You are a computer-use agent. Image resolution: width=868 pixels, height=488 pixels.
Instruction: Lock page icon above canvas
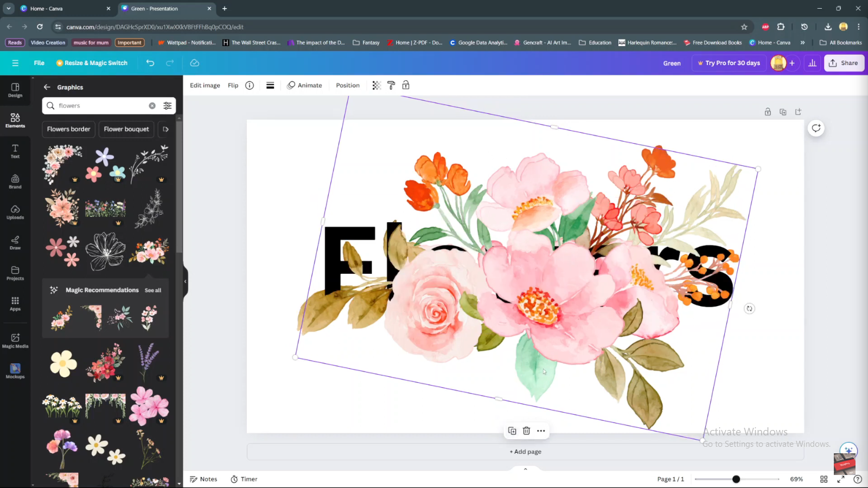click(x=768, y=112)
